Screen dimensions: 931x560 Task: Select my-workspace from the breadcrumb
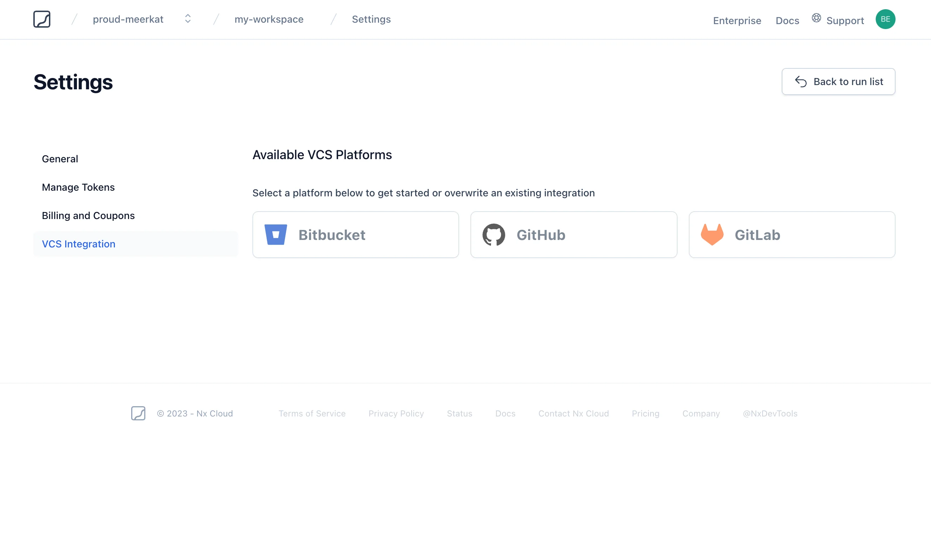click(x=269, y=19)
